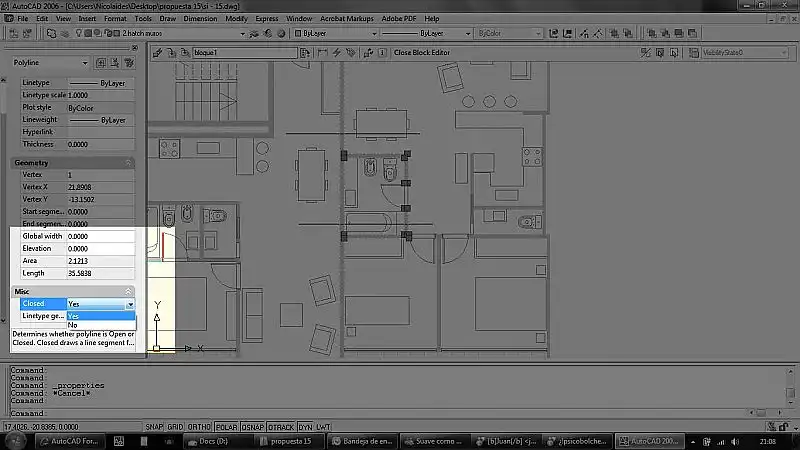Viewport: 800px width, 450px height.
Task: Open the propuesta 15 taskbar window
Action: [x=289, y=440]
